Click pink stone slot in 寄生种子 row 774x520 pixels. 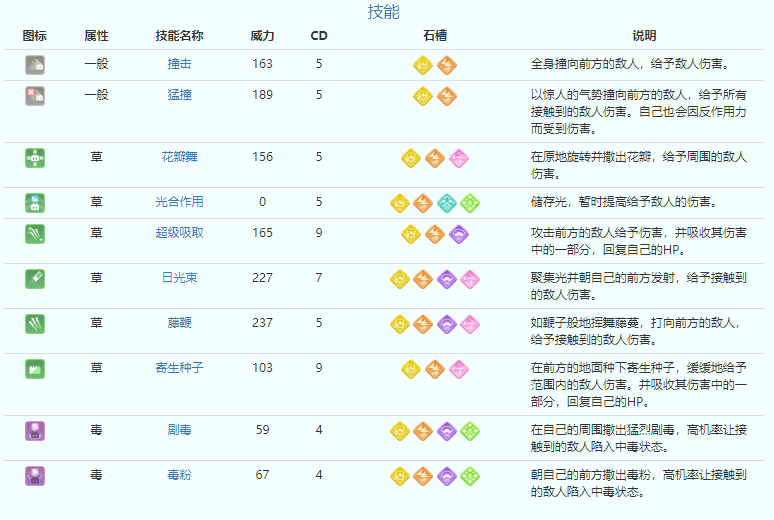(x=459, y=369)
